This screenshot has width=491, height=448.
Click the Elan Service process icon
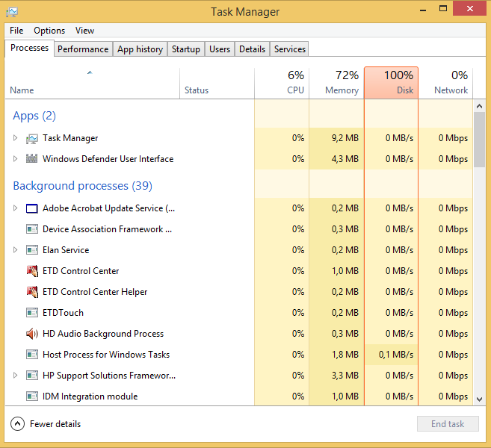[x=32, y=250]
